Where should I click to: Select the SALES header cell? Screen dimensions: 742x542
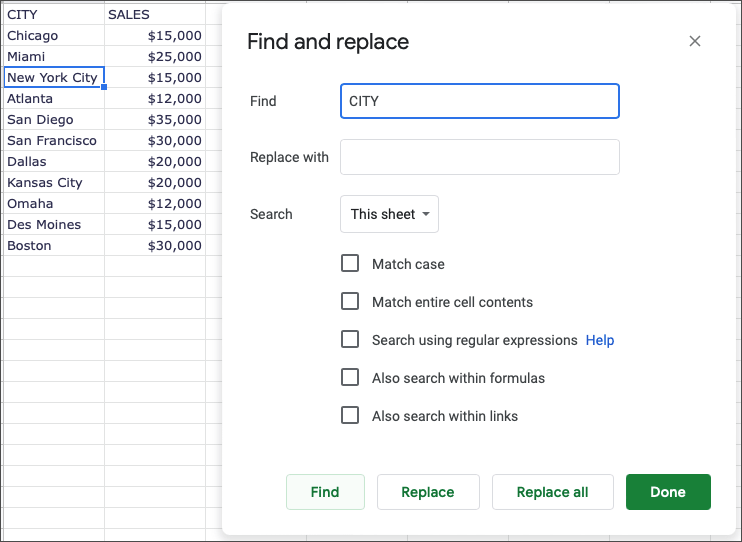pyautogui.click(x=155, y=15)
